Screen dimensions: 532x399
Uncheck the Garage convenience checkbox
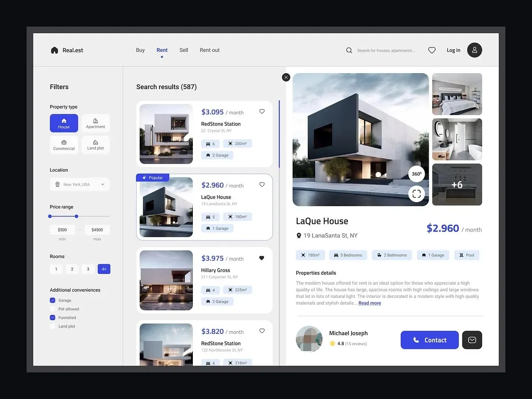click(x=53, y=300)
